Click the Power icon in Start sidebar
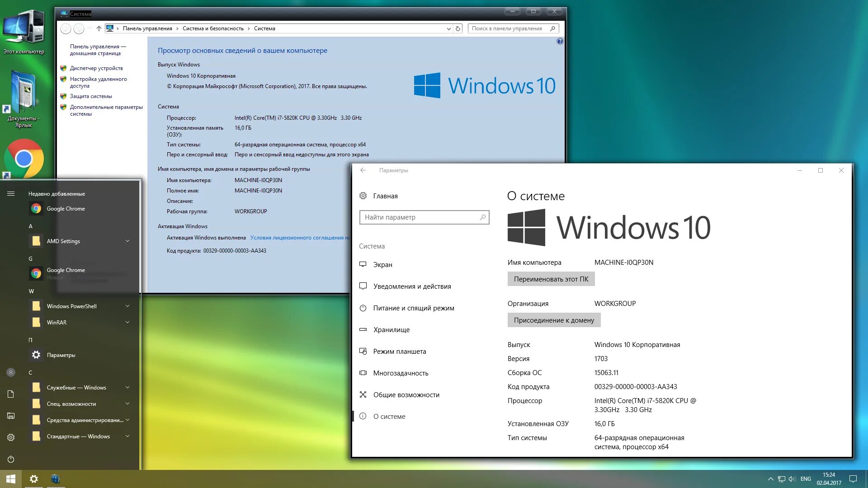 pyautogui.click(x=11, y=459)
